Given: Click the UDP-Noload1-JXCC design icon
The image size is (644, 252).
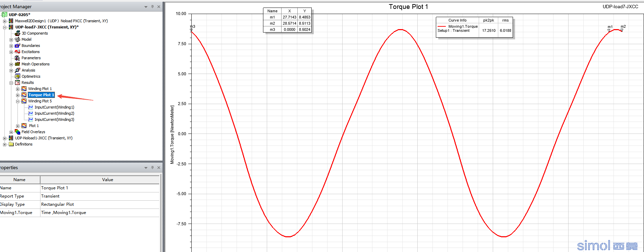Looking at the screenshot, I should point(11,138).
